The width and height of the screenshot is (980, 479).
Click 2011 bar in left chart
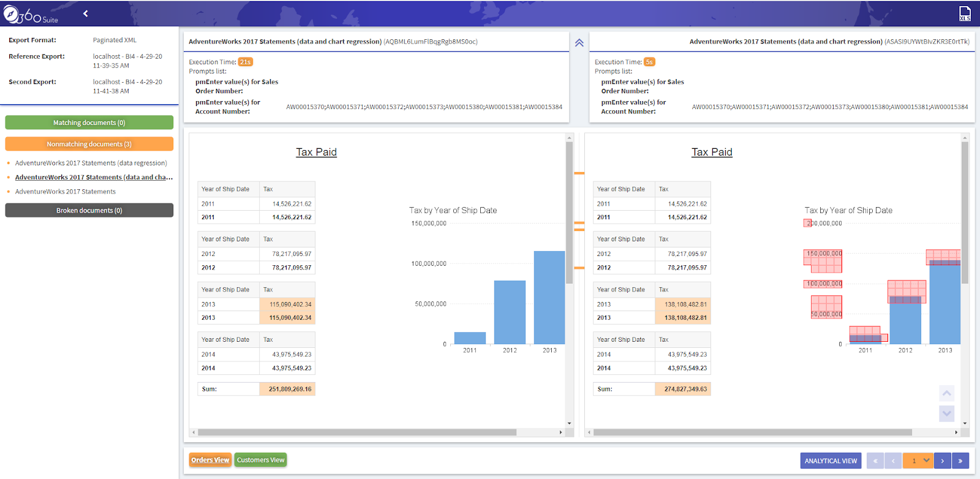470,338
